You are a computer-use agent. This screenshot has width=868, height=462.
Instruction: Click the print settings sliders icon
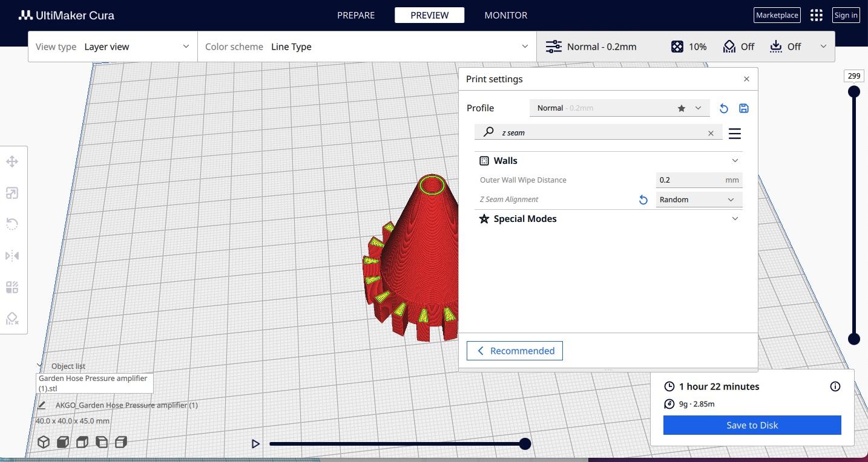click(x=553, y=47)
